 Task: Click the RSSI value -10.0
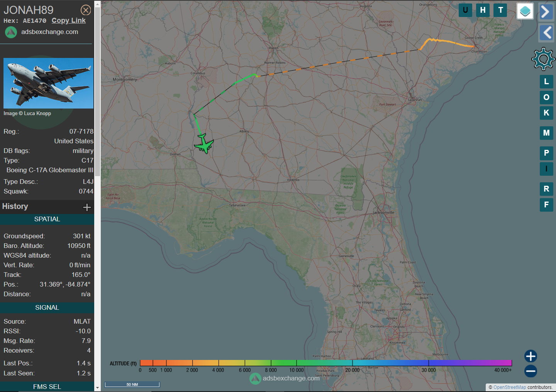coord(83,331)
